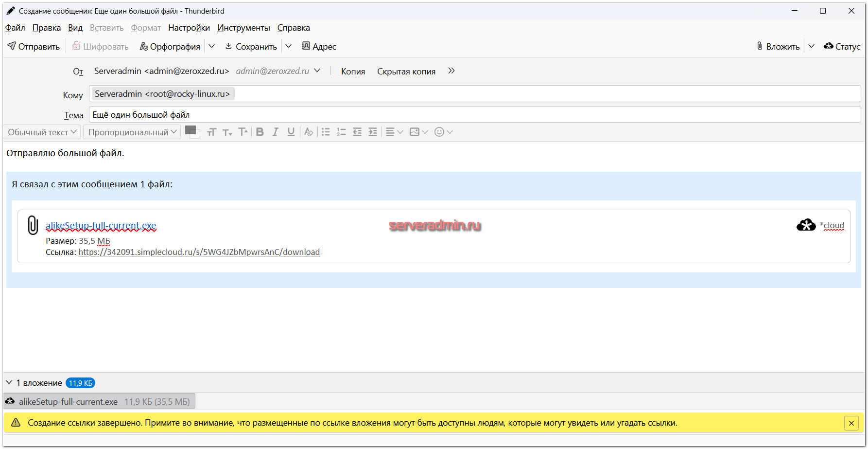Viewport: 868px width, 449px height.
Task: Click into the Тема subject field
Action: click(x=474, y=115)
